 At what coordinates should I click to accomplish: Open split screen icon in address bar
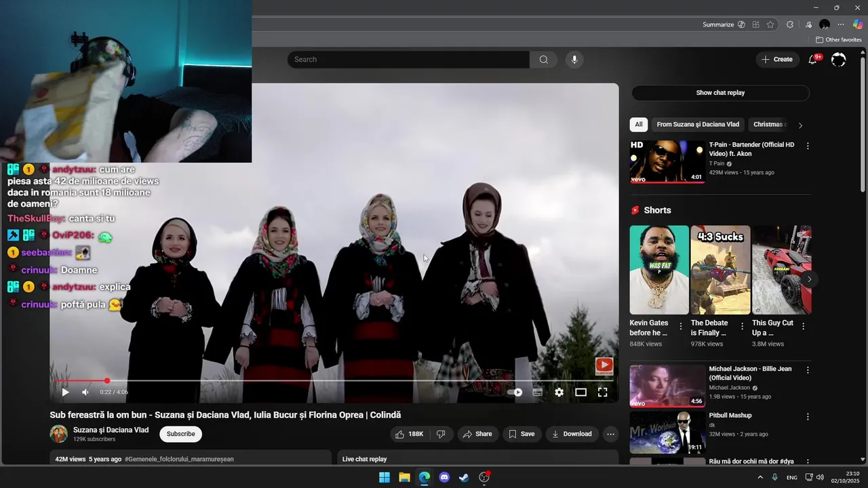pos(756,24)
